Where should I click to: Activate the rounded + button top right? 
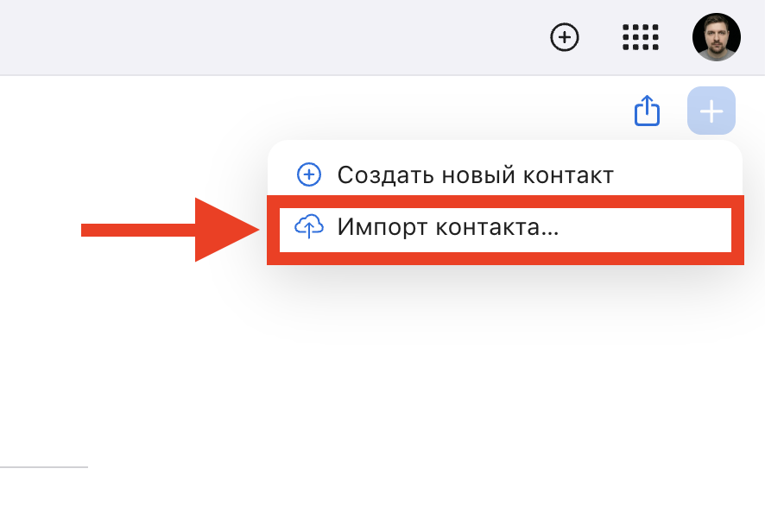tap(711, 111)
